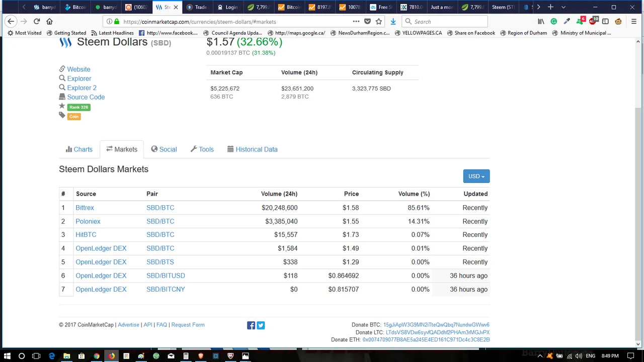
Task: Bookmark this page with the star
Action: click(379, 22)
